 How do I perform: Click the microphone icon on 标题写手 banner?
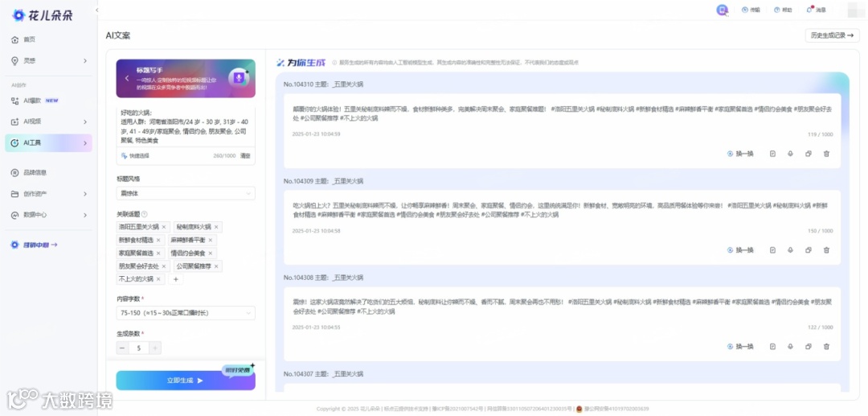click(239, 78)
